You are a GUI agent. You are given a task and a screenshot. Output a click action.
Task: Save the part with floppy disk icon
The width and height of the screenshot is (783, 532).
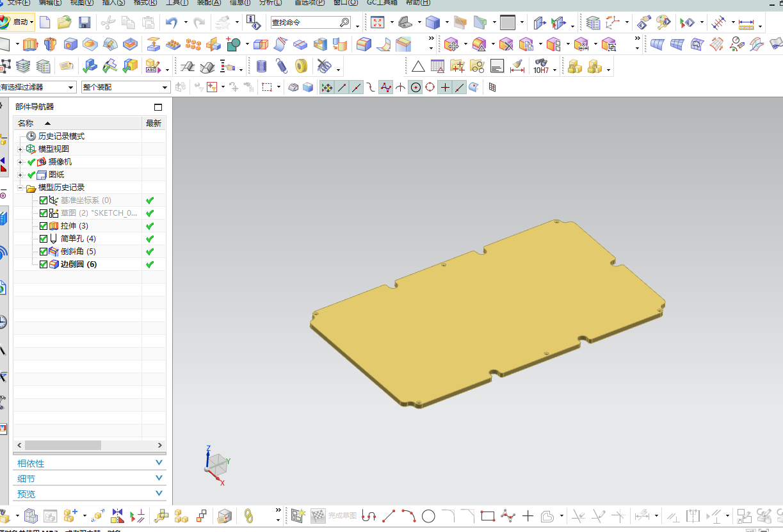(84, 22)
